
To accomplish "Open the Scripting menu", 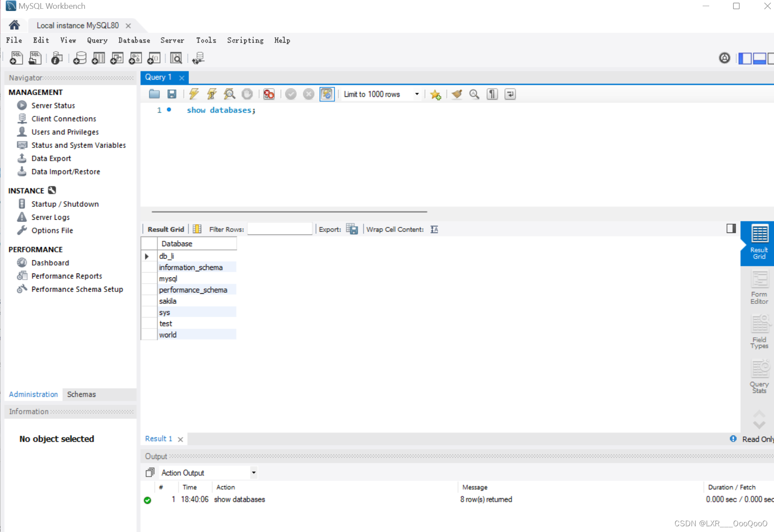I will (x=245, y=40).
